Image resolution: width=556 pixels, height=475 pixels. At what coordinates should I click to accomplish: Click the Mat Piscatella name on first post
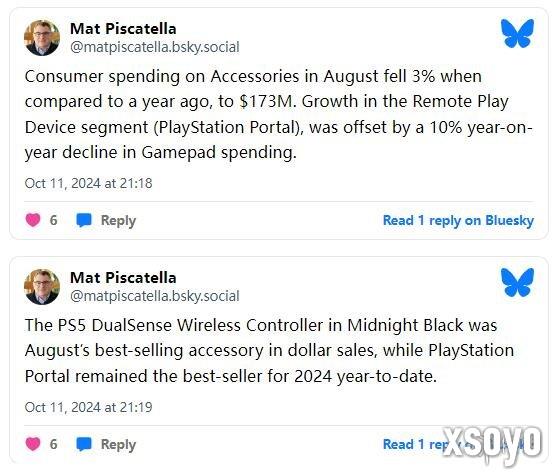pyautogui.click(x=123, y=29)
